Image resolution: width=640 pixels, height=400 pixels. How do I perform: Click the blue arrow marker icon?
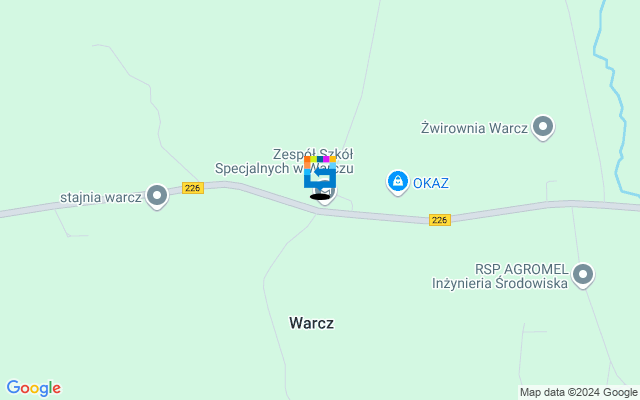tap(320, 176)
